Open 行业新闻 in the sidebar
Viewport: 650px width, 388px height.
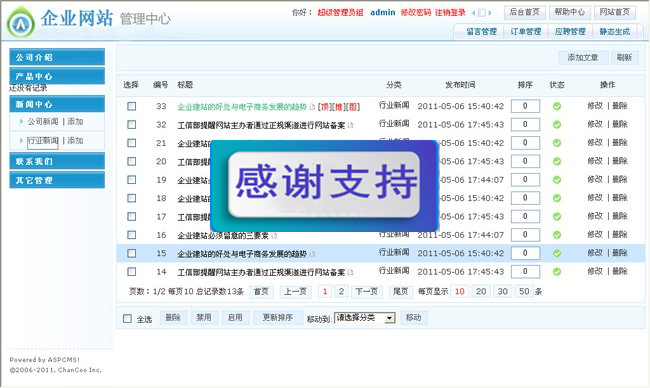(x=43, y=141)
